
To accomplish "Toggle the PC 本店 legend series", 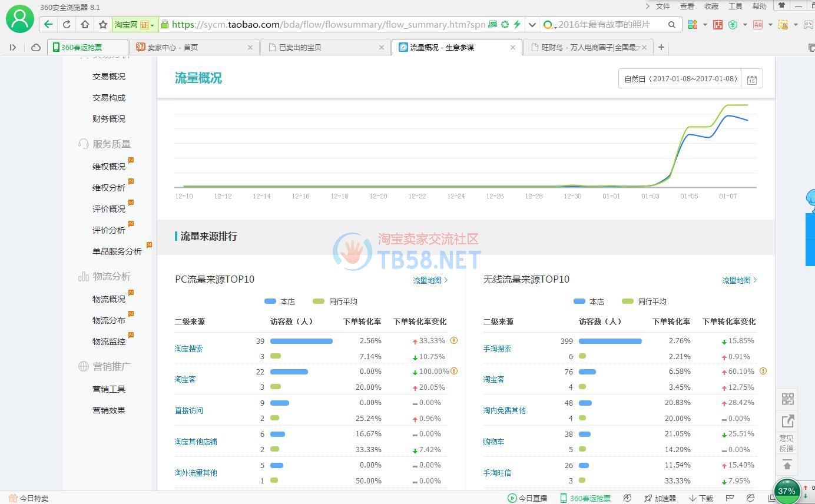I will (x=280, y=301).
